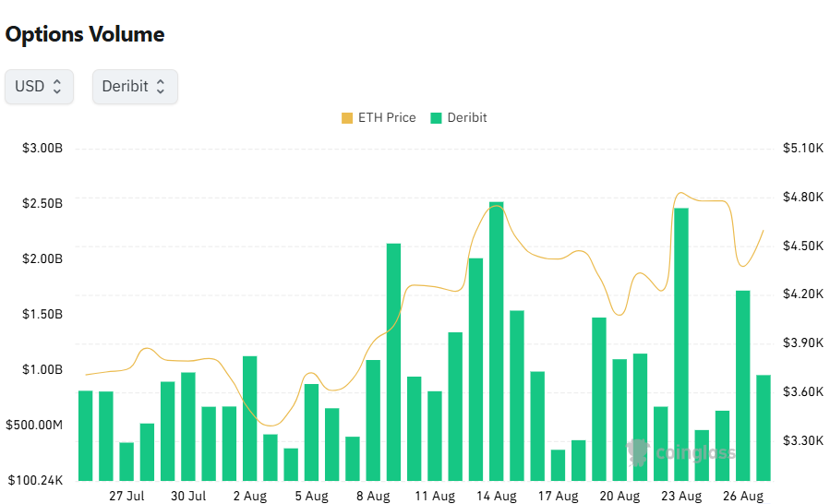This screenshot has width=830, height=504.
Task: Click the 27 Jul x-axis label
Action: click(126, 496)
